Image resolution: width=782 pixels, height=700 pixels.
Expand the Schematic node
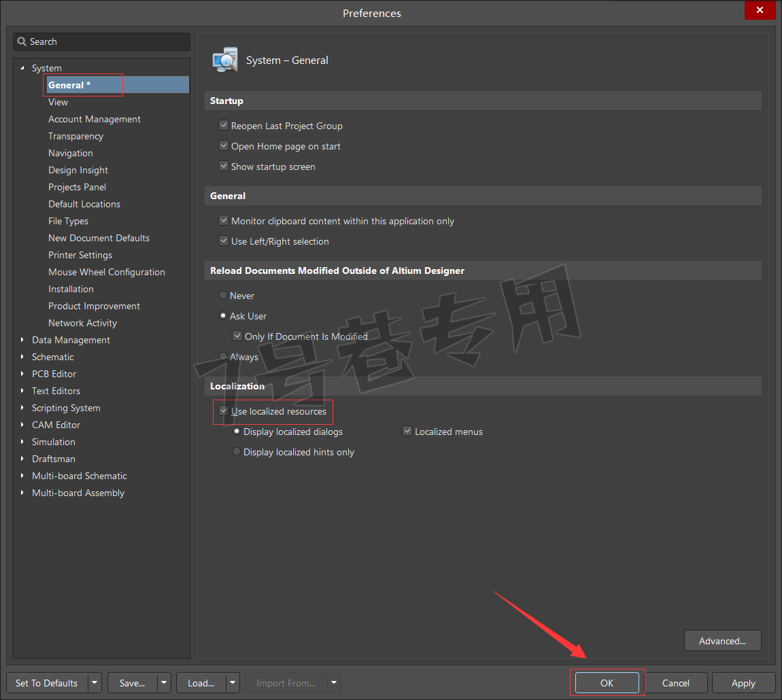click(x=22, y=357)
